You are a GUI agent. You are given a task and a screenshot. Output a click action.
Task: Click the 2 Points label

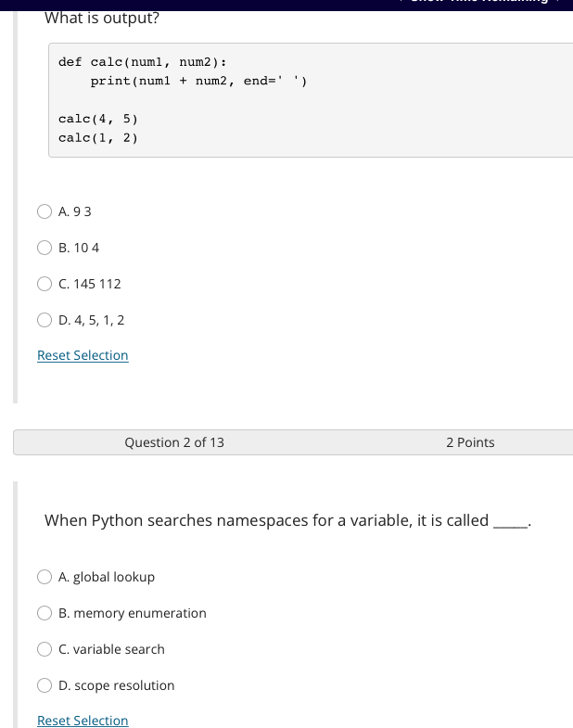[x=470, y=442]
